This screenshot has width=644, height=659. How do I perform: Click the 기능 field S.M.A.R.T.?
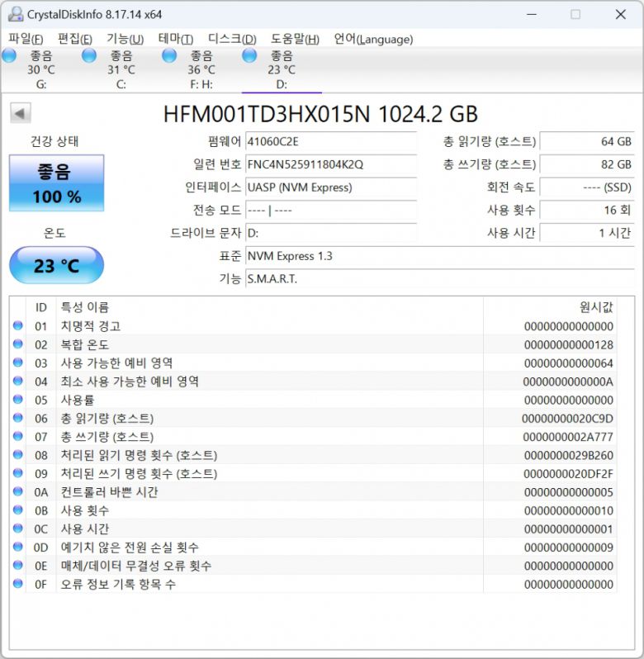click(x=440, y=278)
